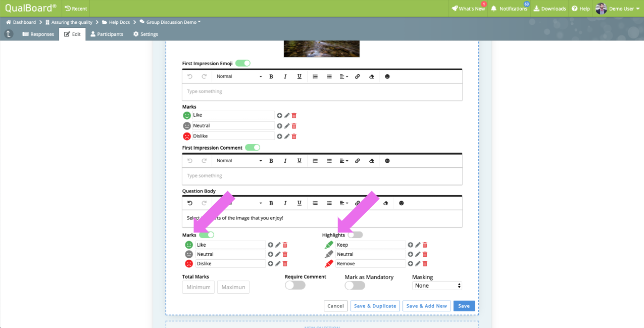
Task: Open Notifications panel
Action: pos(509,9)
